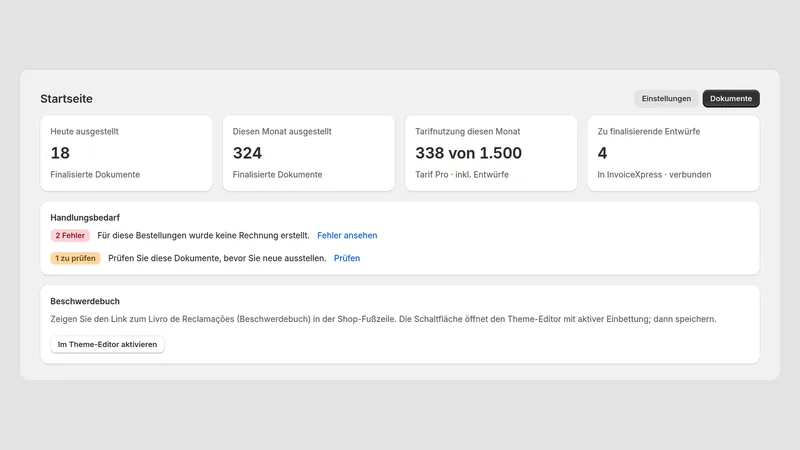
Task: Open the 'Heute ausgestellt' card
Action: pos(126,153)
